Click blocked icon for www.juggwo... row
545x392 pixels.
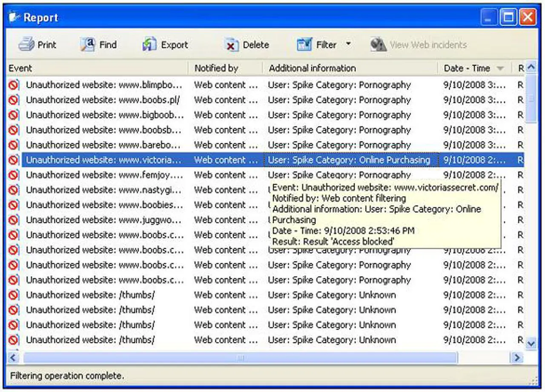click(14, 220)
